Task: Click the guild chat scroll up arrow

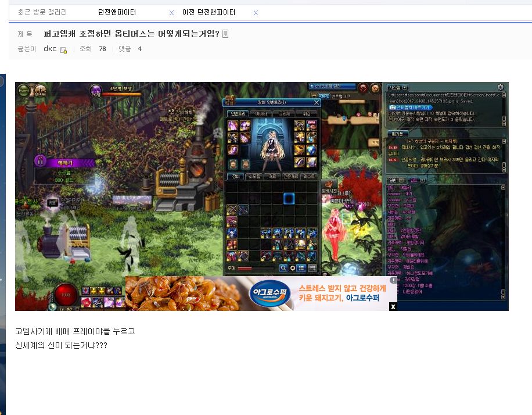Action: pos(503,188)
